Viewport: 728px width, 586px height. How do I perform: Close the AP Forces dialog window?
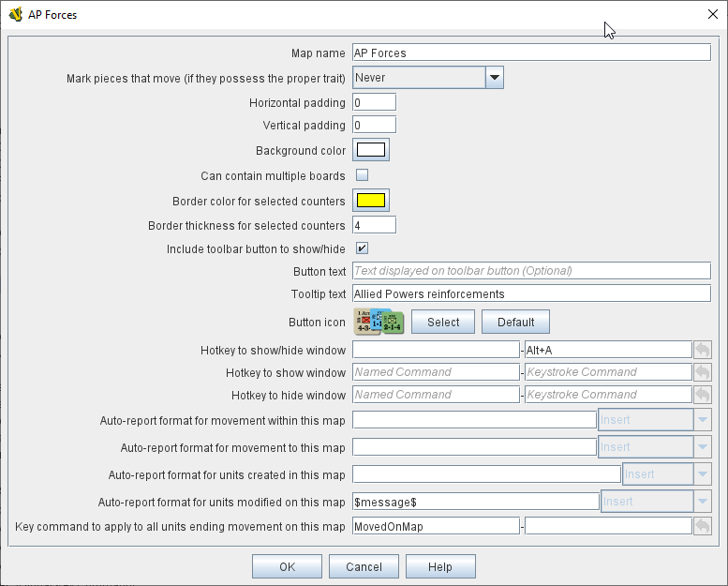point(711,15)
